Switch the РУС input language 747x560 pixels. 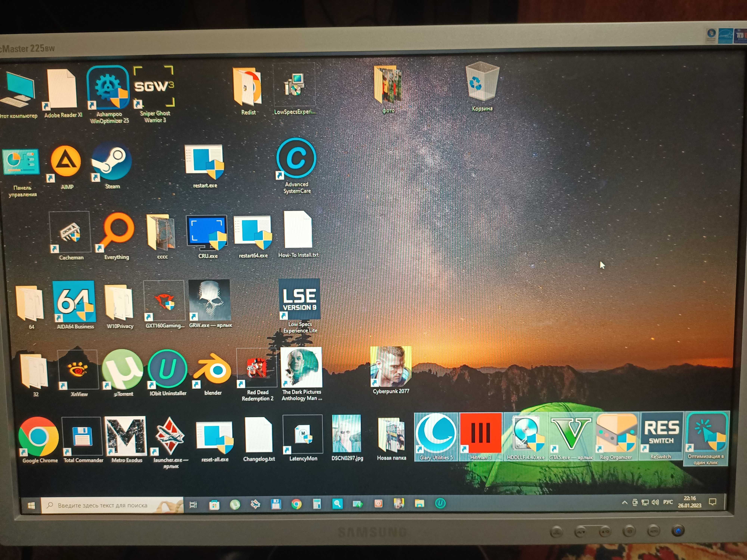(x=668, y=502)
